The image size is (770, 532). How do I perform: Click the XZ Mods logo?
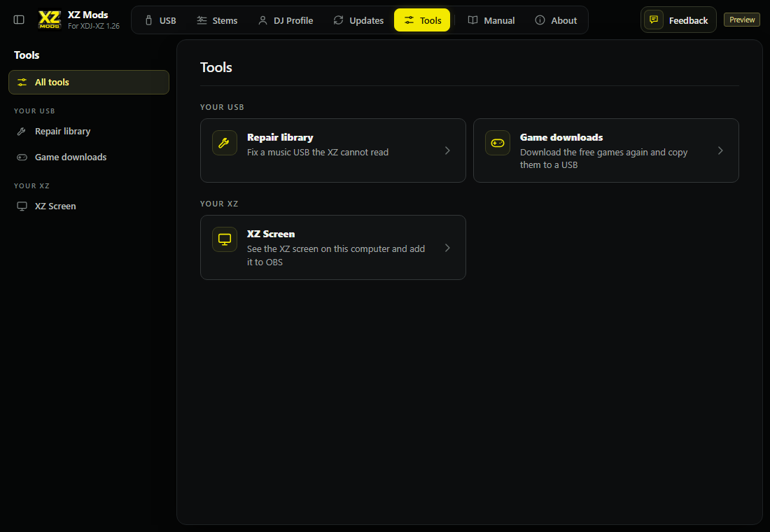tap(50, 20)
